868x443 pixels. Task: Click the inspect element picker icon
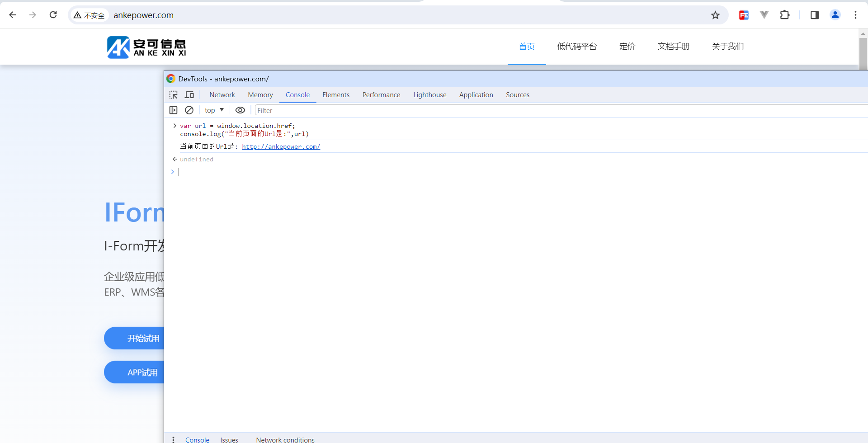coord(174,95)
